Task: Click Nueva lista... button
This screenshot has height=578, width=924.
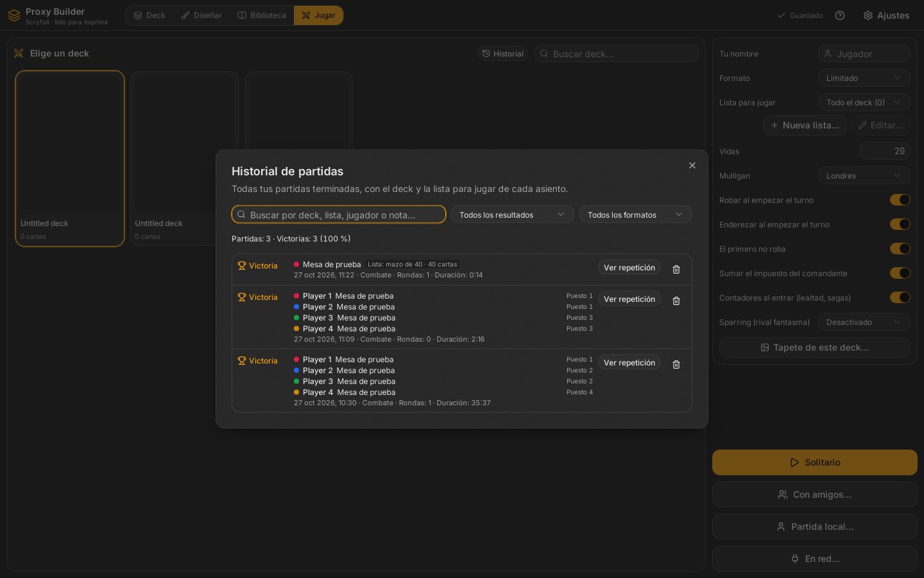Action: (x=805, y=125)
